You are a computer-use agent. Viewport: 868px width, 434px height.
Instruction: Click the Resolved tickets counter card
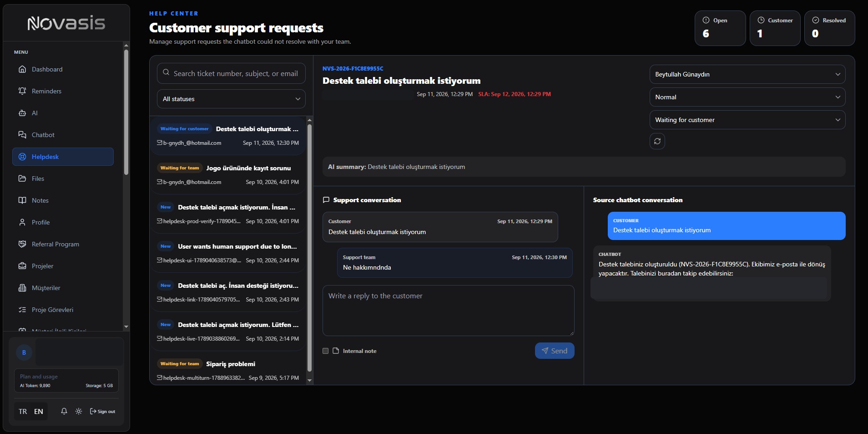click(829, 28)
